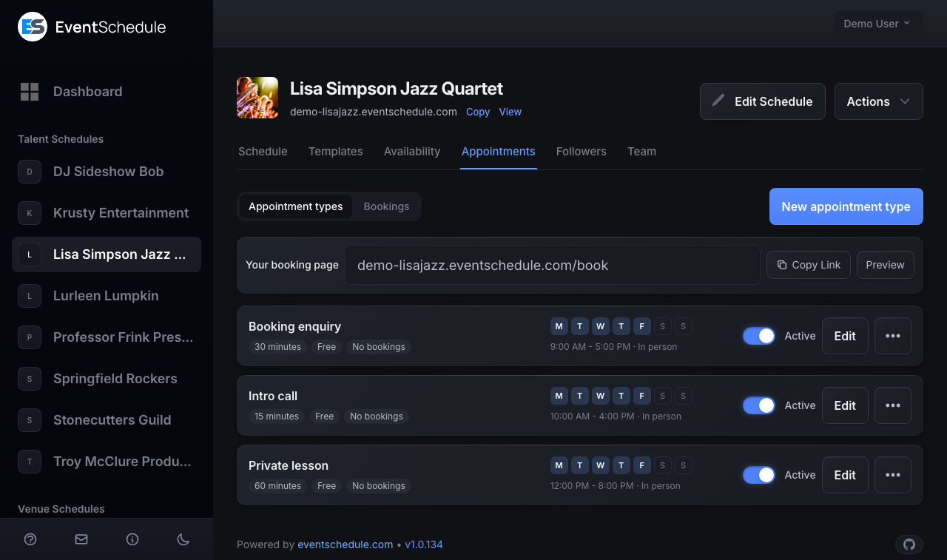
Task: Click New appointment type button
Action: pos(846,206)
